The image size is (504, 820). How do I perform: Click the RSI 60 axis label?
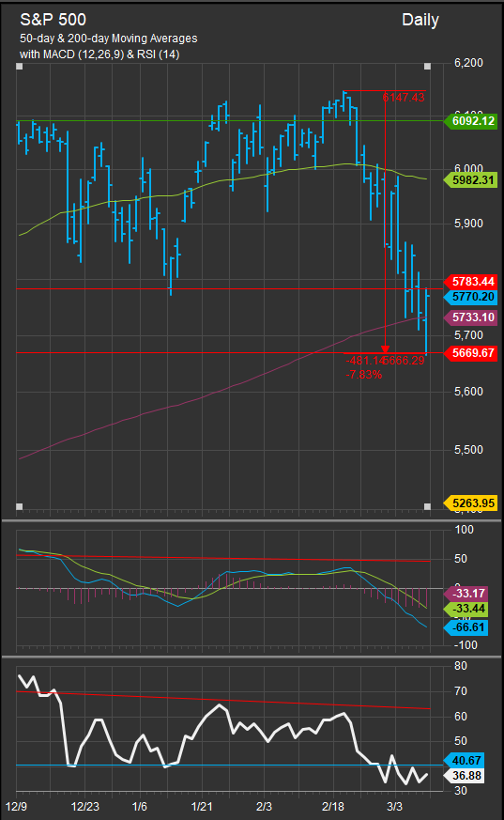461,717
